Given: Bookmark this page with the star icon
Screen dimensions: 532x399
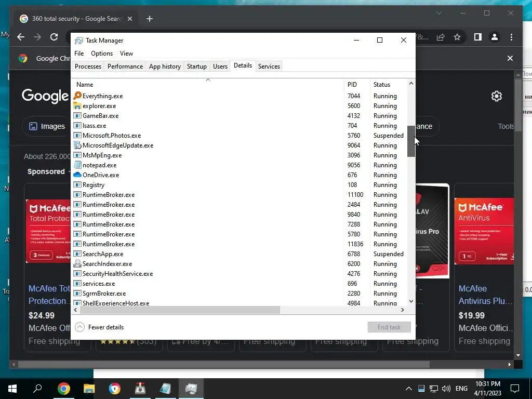Looking at the screenshot, I should (x=457, y=37).
